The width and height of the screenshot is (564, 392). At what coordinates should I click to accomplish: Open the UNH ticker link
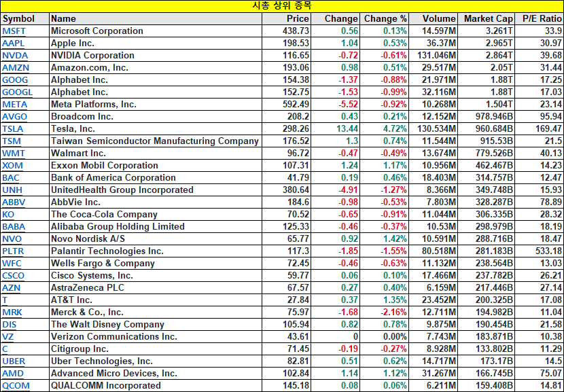point(12,190)
